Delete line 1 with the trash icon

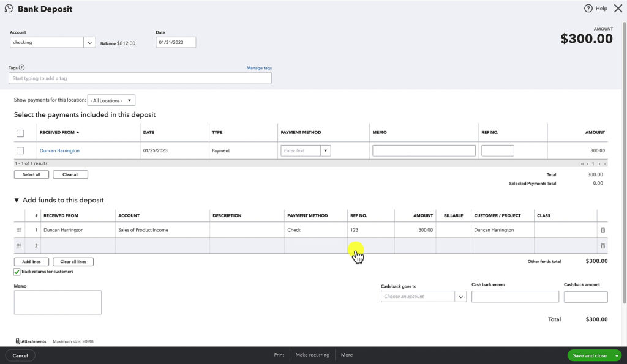coord(603,229)
